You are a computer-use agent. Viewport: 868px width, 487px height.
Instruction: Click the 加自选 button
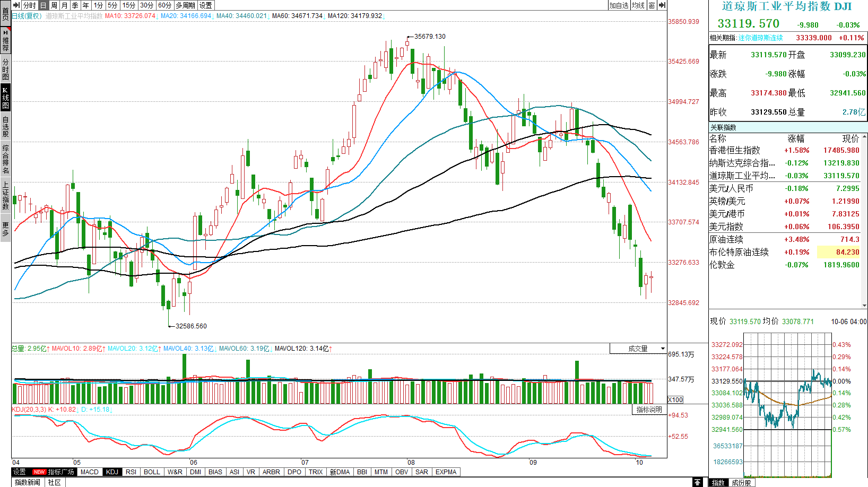(619, 5)
